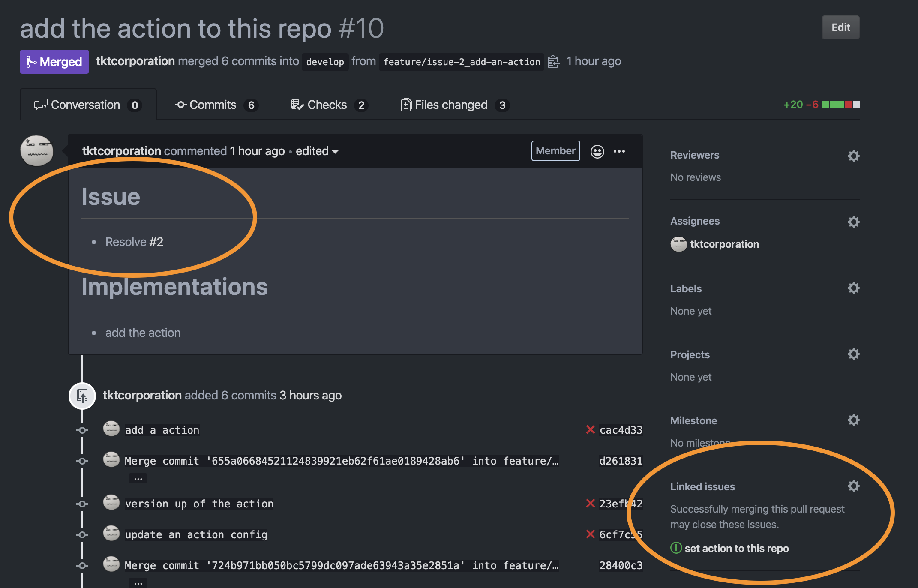The width and height of the screenshot is (918, 588).
Task: Open the Labels settings gear
Action: point(853,288)
